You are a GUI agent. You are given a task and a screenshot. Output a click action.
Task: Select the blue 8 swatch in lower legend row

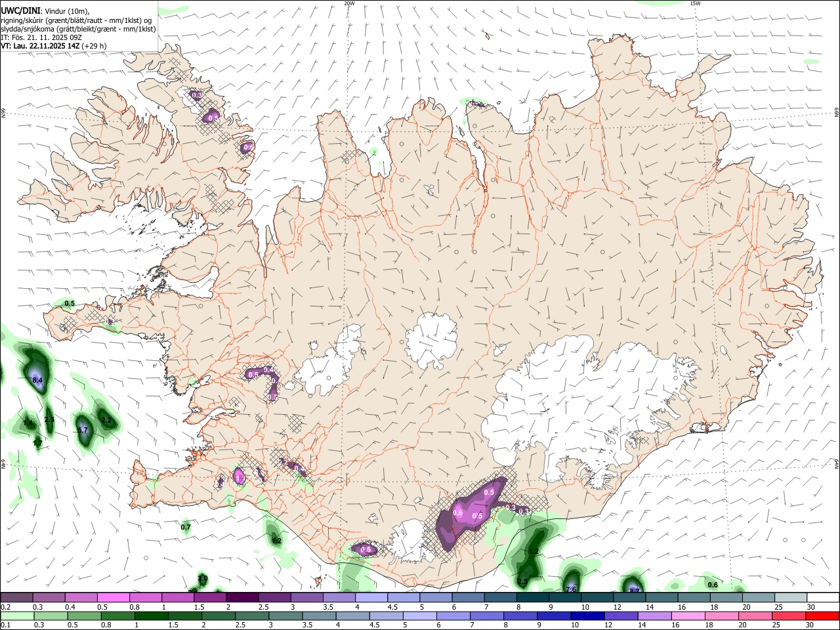[x=520, y=616]
